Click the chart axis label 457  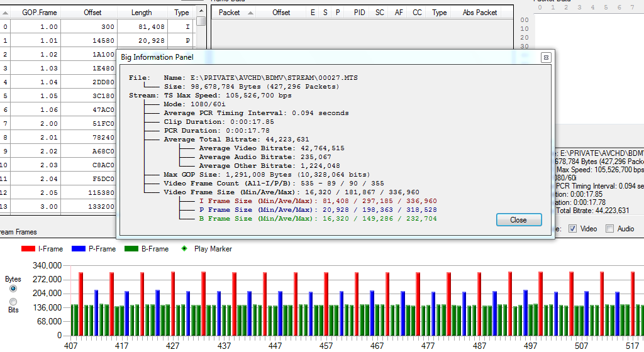[x=326, y=346]
